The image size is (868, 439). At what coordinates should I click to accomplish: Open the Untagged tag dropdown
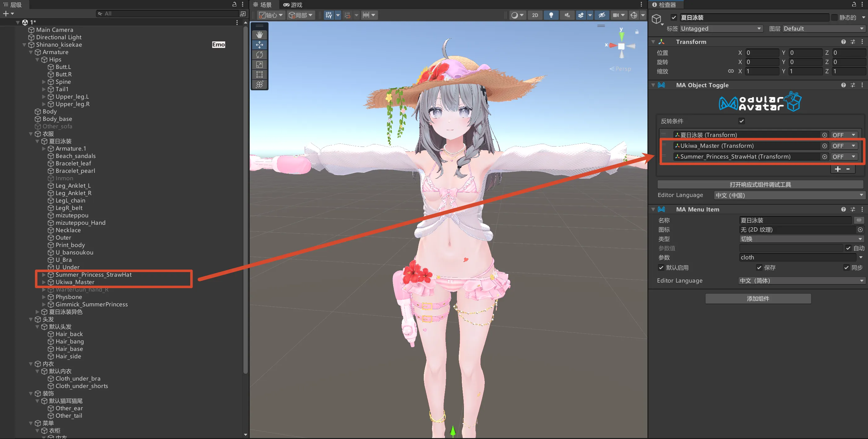tap(721, 29)
